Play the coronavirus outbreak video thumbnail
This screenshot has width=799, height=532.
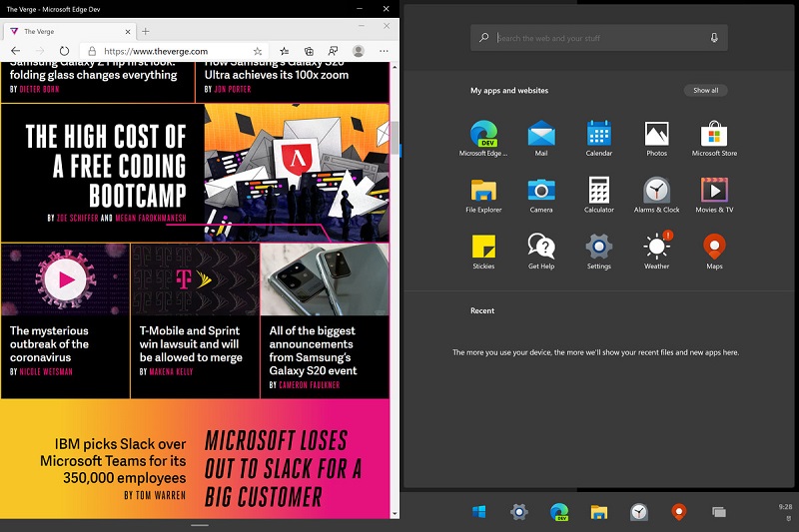click(x=66, y=279)
